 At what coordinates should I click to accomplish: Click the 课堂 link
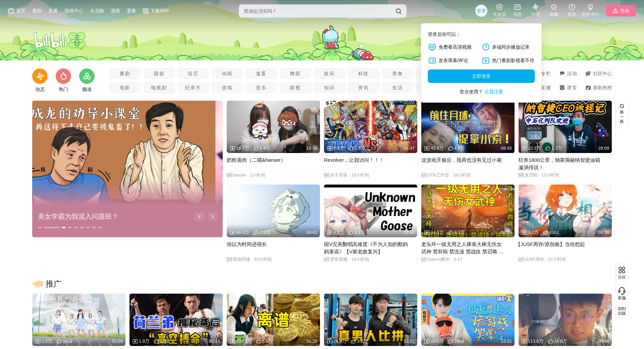(x=568, y=88)
